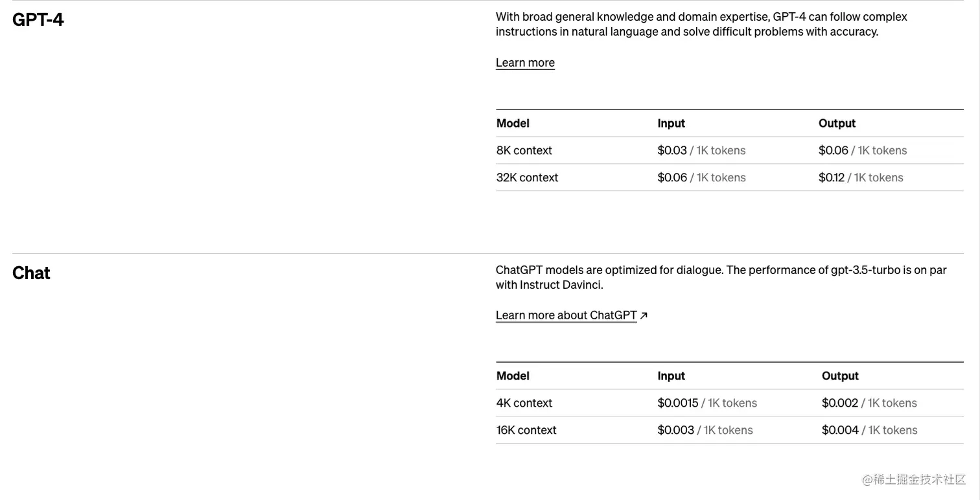Select the 4K context row label
Screen dimensions: 980x500
tap(524, 403)
